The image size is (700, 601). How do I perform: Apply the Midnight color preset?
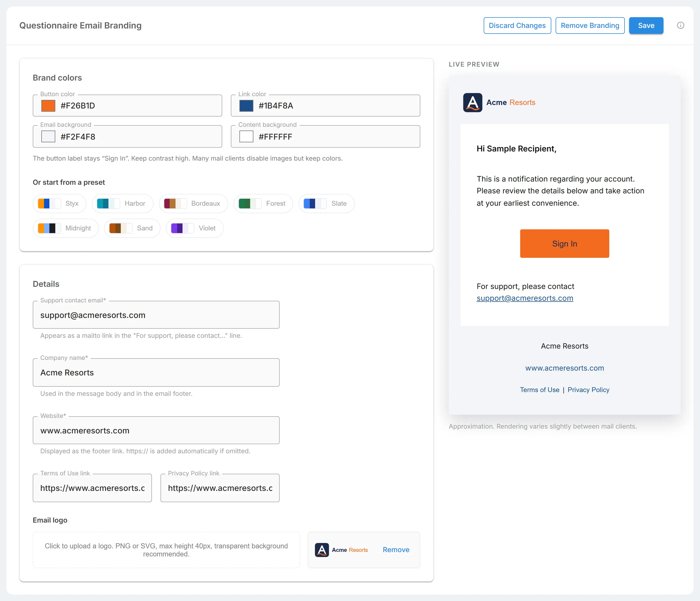(65, 228)
